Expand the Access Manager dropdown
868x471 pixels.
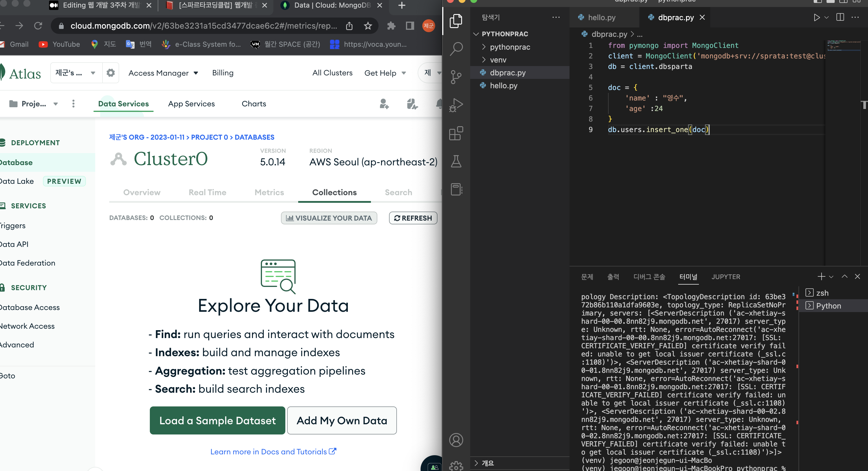(x=163, y=73)
